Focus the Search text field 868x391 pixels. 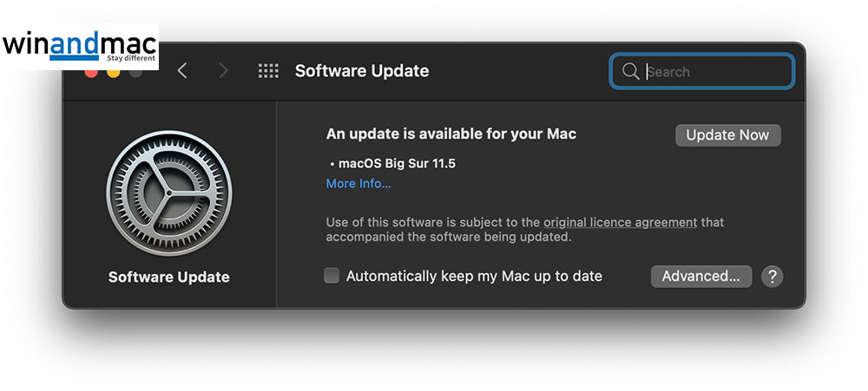pos(712,71)
